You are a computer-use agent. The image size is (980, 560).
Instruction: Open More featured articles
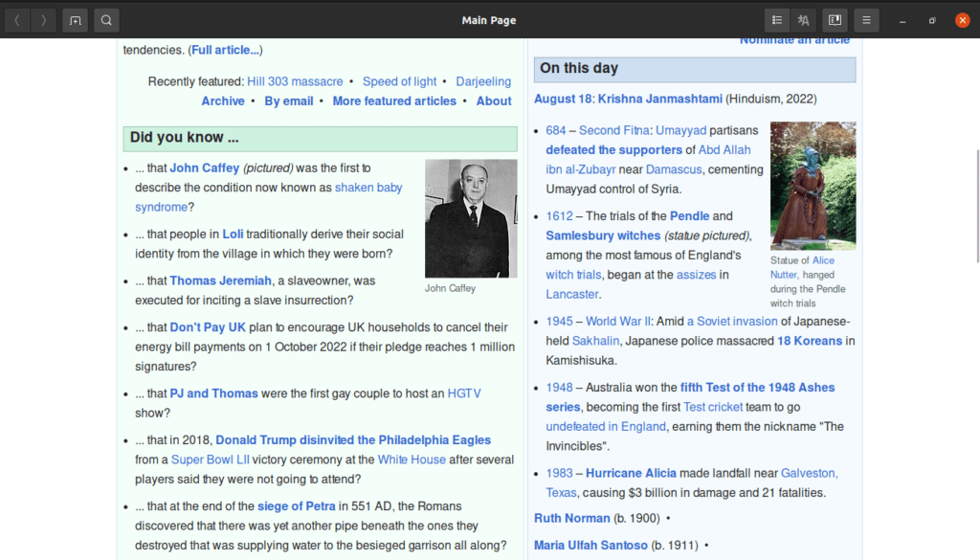click(x=394, y=101)
